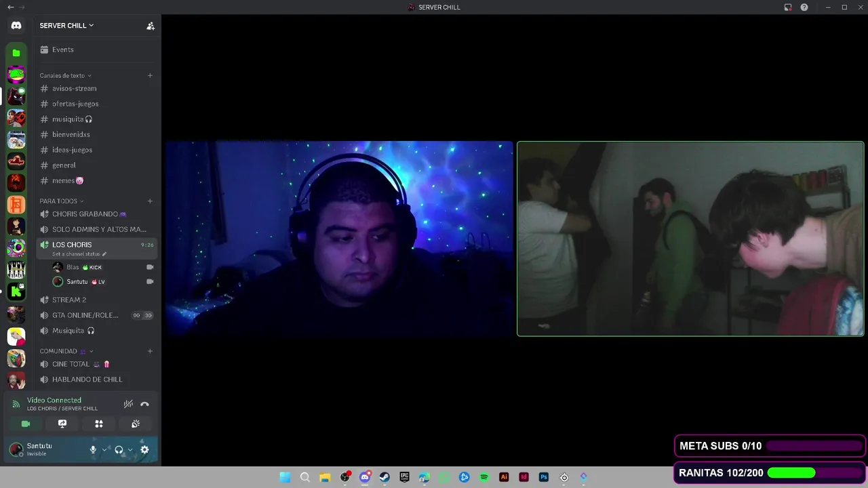
Task: Open the Discord help icon
Action: coord(804,7)
